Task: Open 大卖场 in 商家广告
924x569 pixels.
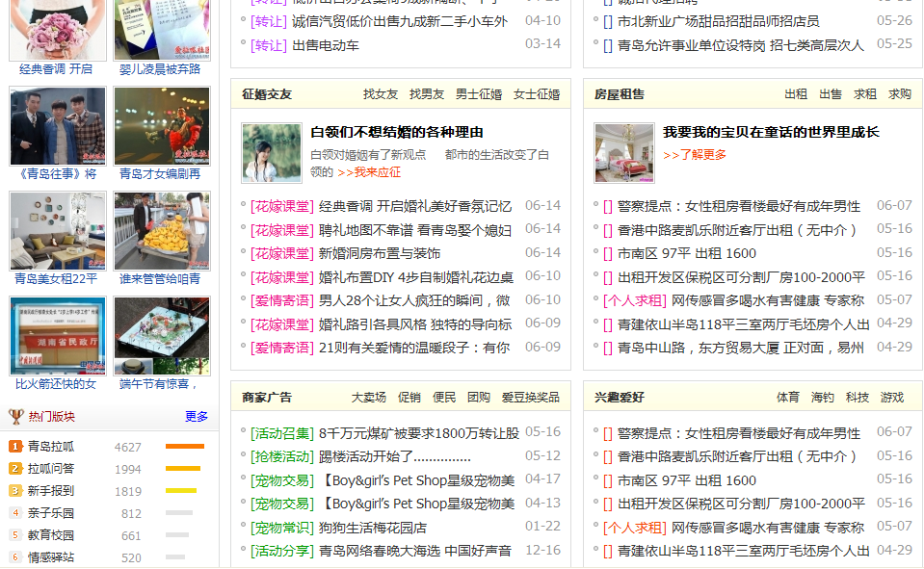Action: click(369, 398)
